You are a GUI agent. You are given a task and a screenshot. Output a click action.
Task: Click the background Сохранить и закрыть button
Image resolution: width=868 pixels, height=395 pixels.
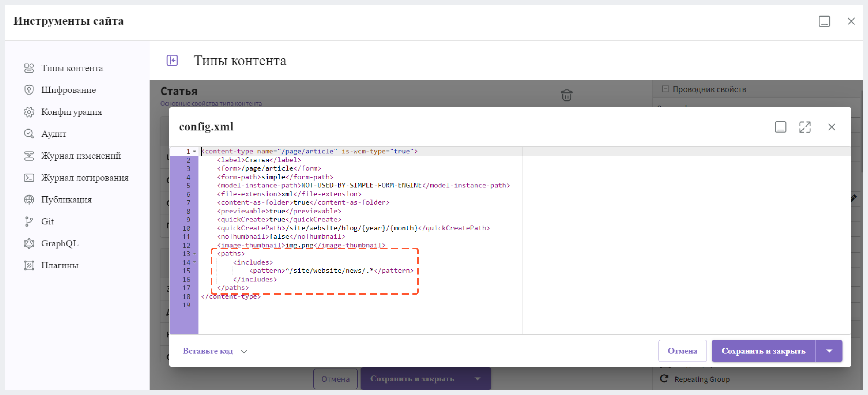412,379
